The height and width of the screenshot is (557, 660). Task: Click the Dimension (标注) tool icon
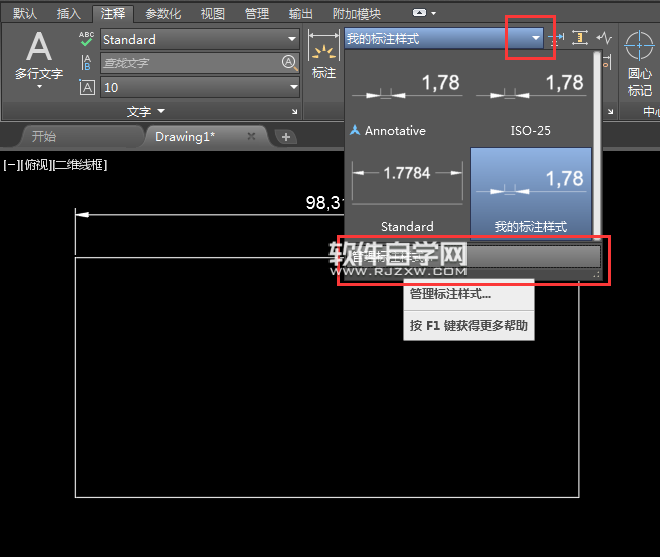(323, 56)
